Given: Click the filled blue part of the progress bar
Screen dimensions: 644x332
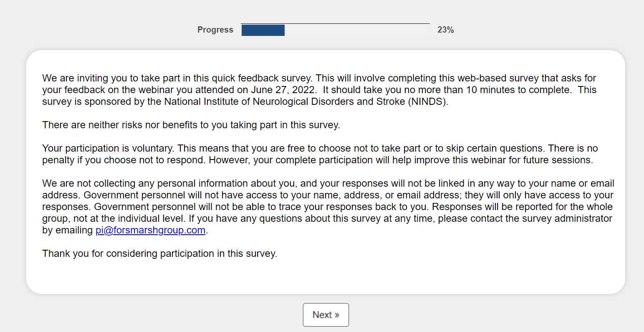Looking at the screenshot, I should pos(263,30).
